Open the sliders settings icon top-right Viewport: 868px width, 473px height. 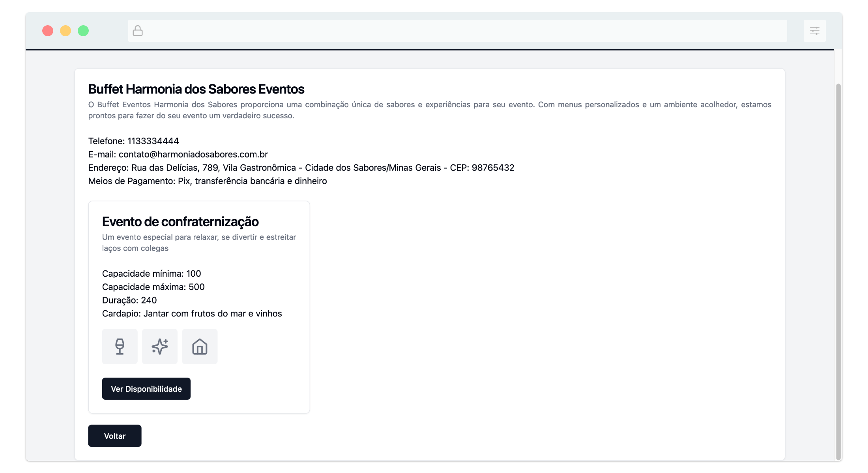814,31
